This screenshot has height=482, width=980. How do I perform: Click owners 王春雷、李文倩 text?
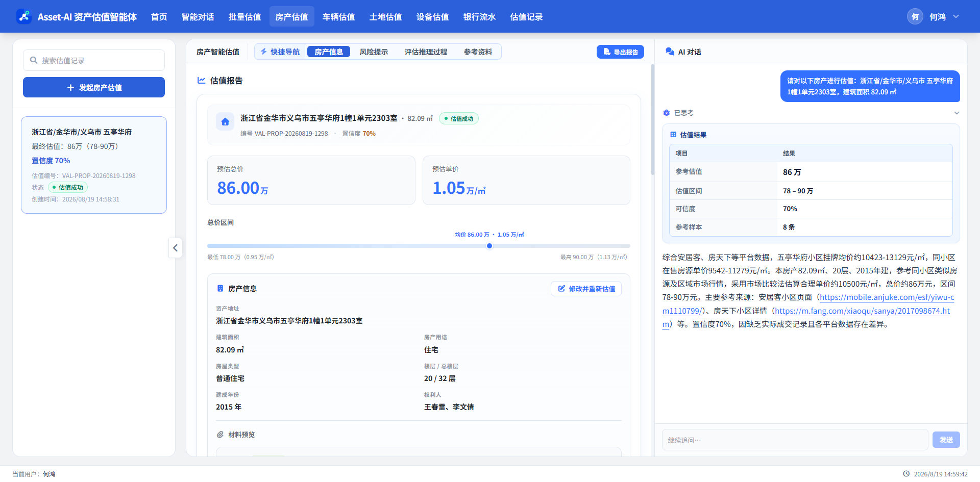click(449, 407)
